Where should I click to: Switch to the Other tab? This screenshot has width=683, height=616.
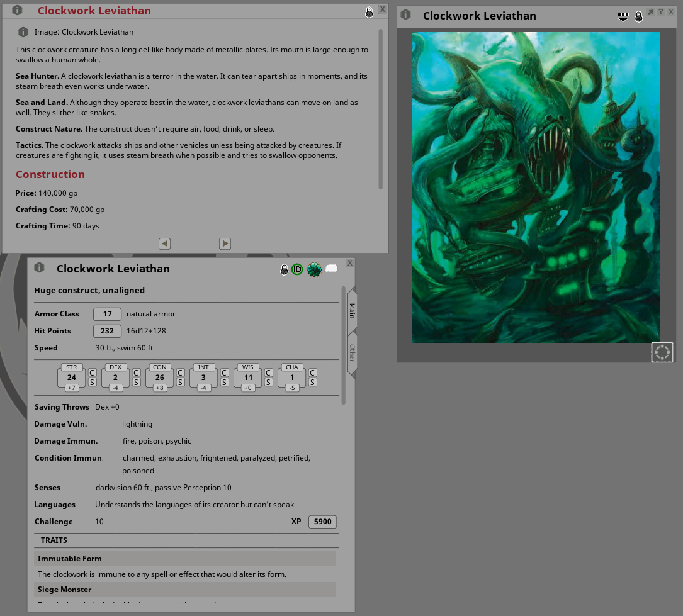(x=351, y=352)
